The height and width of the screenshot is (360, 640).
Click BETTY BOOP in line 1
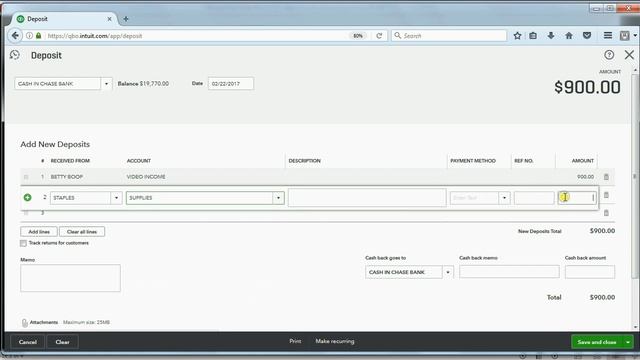(x=67, y=177)
